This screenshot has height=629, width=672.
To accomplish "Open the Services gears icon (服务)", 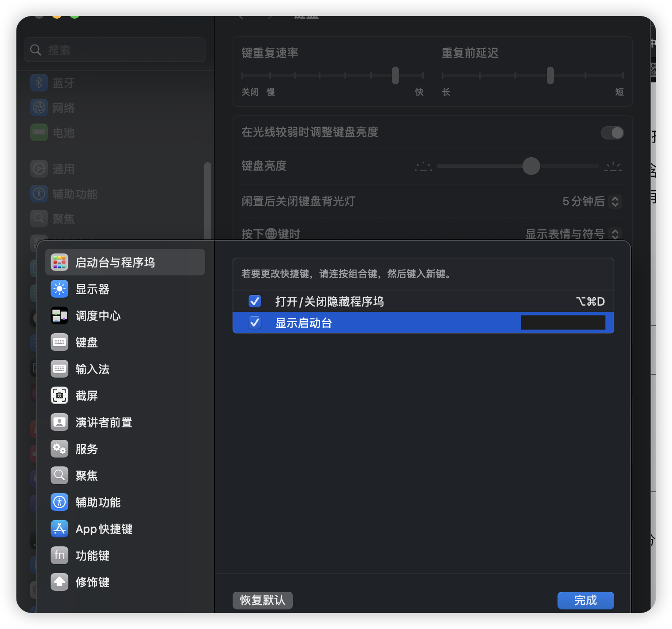I will click(59, 449).
